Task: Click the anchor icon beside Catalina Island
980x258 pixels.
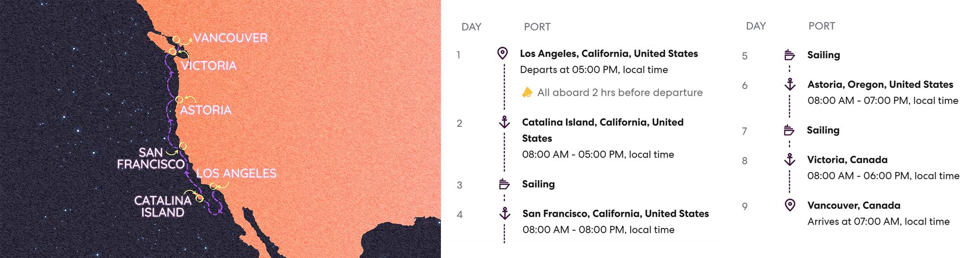Action: click(505, 122)
